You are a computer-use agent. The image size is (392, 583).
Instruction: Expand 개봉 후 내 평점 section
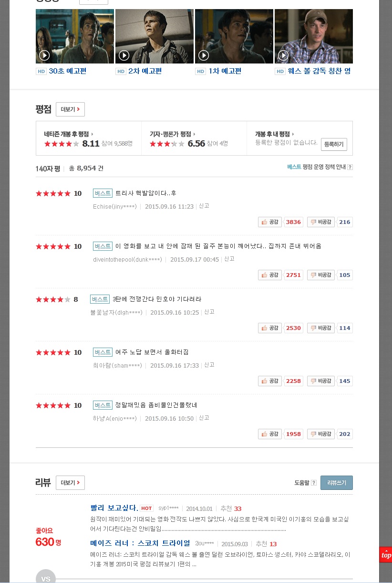tap(293, 134)
